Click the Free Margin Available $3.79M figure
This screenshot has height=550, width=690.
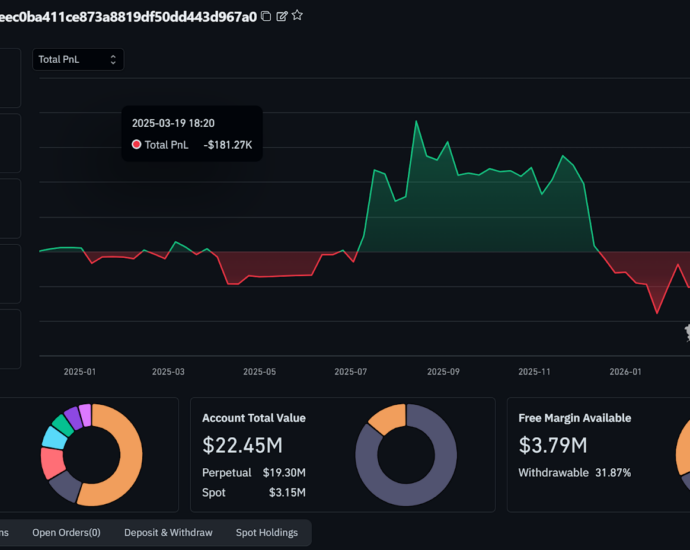coord(553,444)
